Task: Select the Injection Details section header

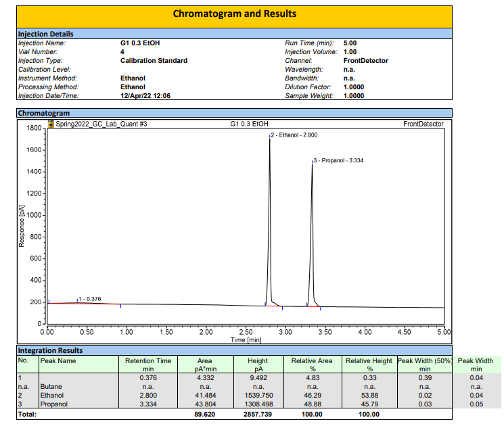Action: (46, 34)
